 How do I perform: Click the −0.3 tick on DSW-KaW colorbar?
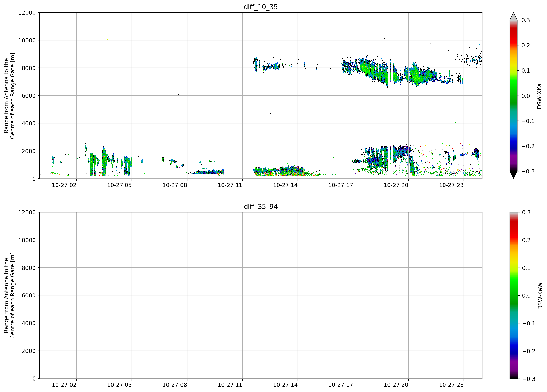tap(529, 379)
